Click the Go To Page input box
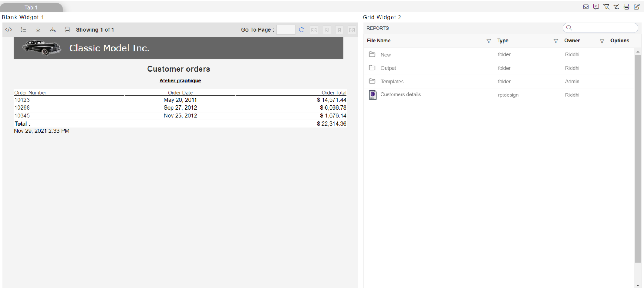The image size is (644, 288). click(286, 29)
